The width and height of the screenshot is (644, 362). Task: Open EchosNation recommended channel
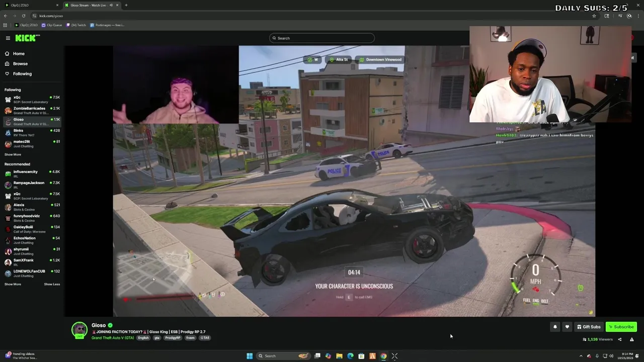coord(32,240)
